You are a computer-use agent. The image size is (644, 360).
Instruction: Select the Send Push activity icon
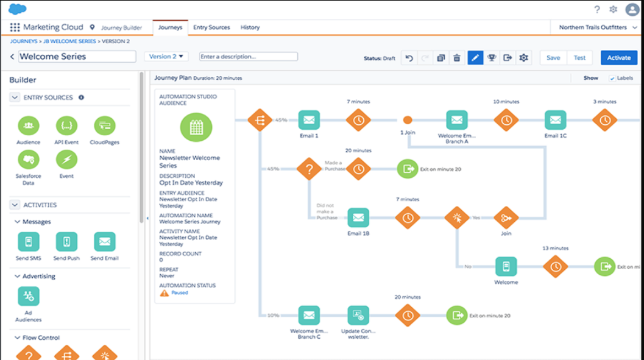pyautogui.click(x=66, y=242)
